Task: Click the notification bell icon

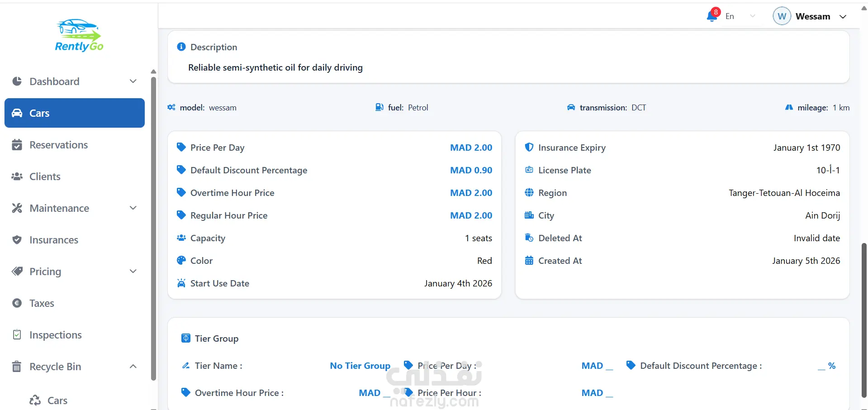Action: pos(711,16)
